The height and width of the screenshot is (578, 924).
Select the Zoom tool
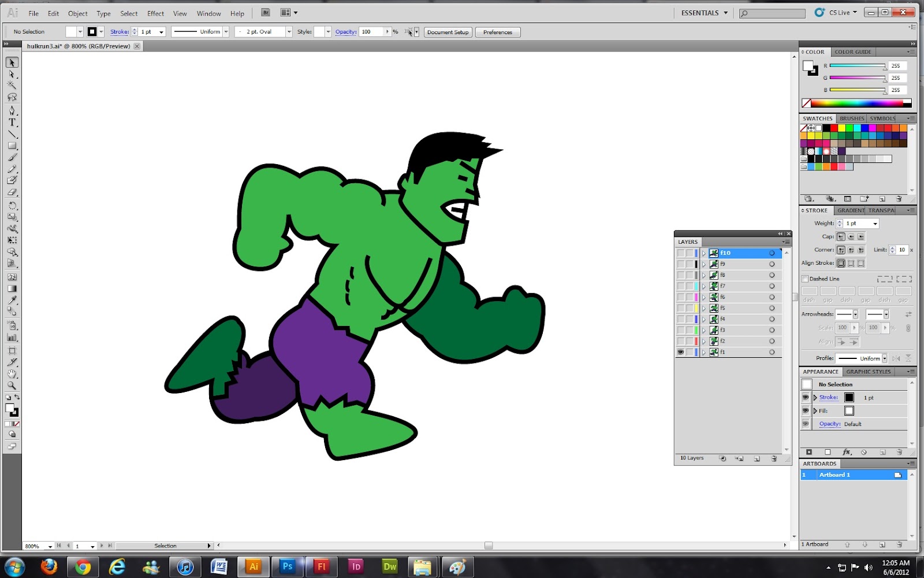(x=12, y=386)
